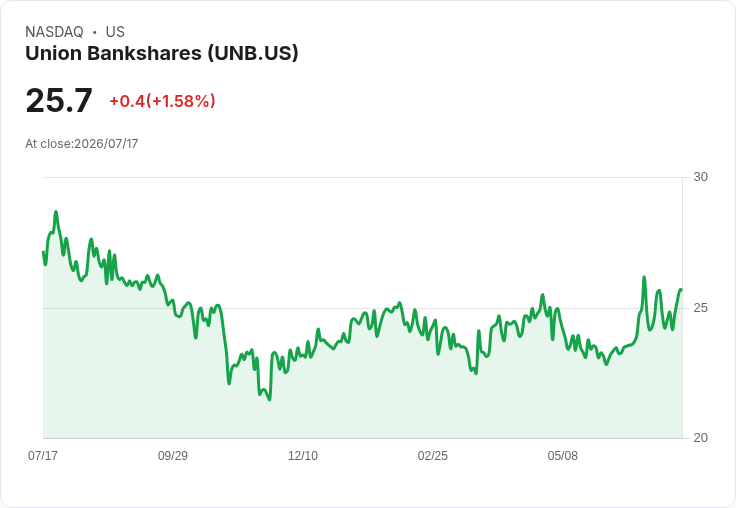Click the 30 label on price axis
This screenshot has width=736, height=508.
point(700,177)
